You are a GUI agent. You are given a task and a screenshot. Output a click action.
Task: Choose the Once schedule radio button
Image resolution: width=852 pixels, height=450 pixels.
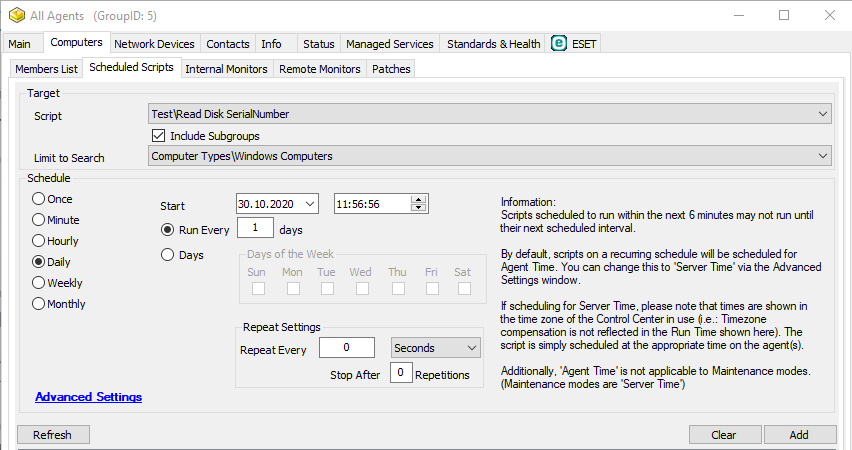(40, 199)
